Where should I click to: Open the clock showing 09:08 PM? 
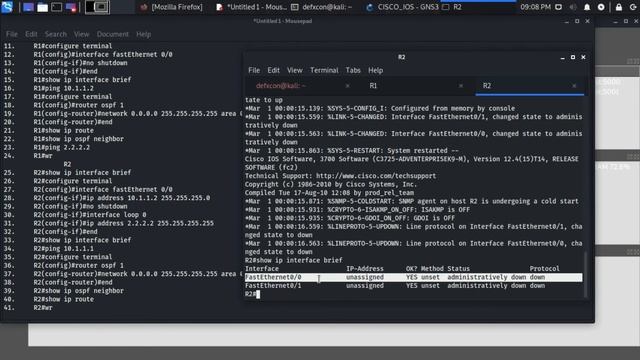536,7
